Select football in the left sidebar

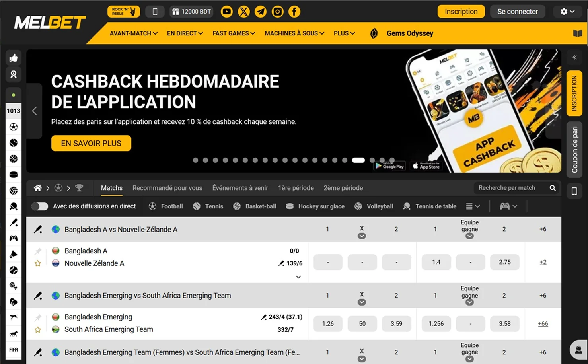[x=14, y=127]
